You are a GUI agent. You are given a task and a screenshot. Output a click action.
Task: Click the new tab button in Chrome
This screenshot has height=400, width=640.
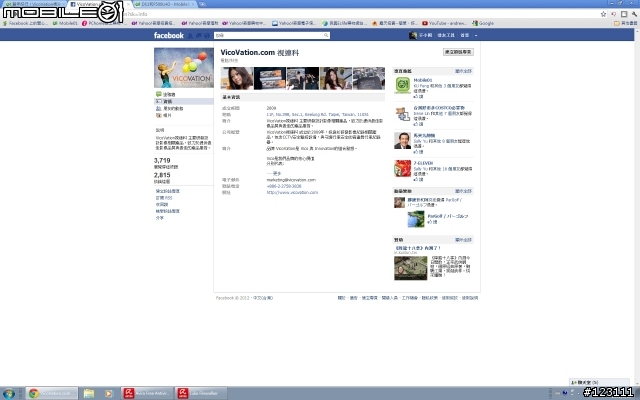tap(202, 4)
